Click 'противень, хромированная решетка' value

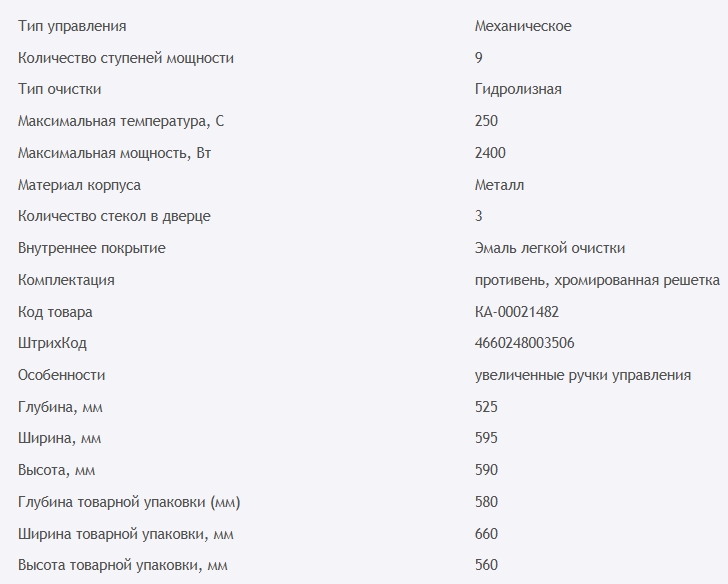click(x=597, y=280)
